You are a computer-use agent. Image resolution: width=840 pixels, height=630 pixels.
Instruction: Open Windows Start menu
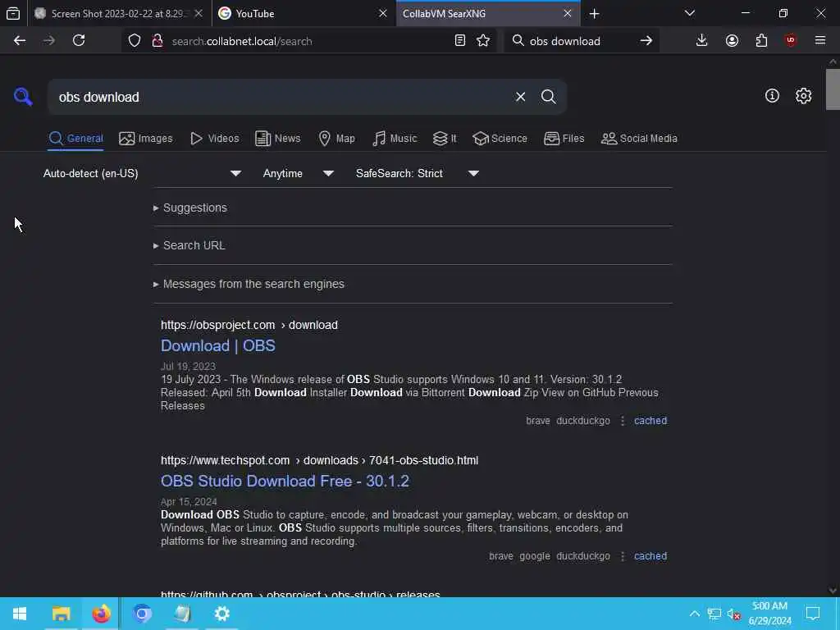[20, 614]
